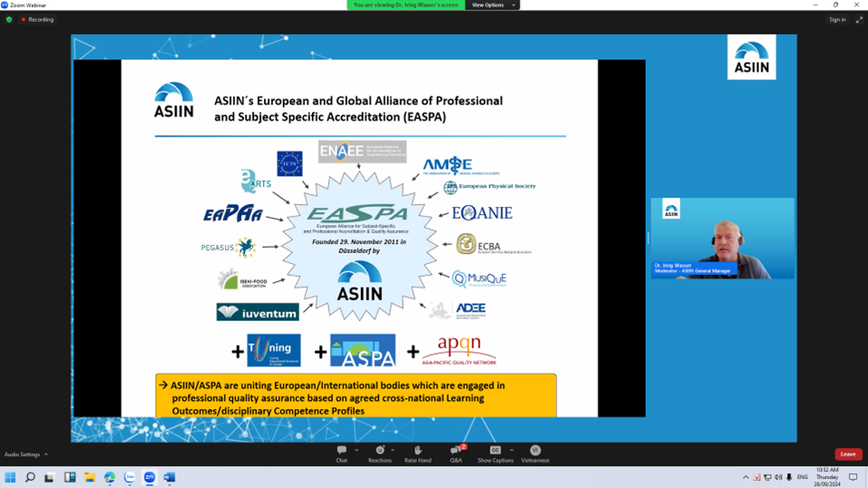
Task: Click the green encryption shield icon
Action: pos(9,19)
